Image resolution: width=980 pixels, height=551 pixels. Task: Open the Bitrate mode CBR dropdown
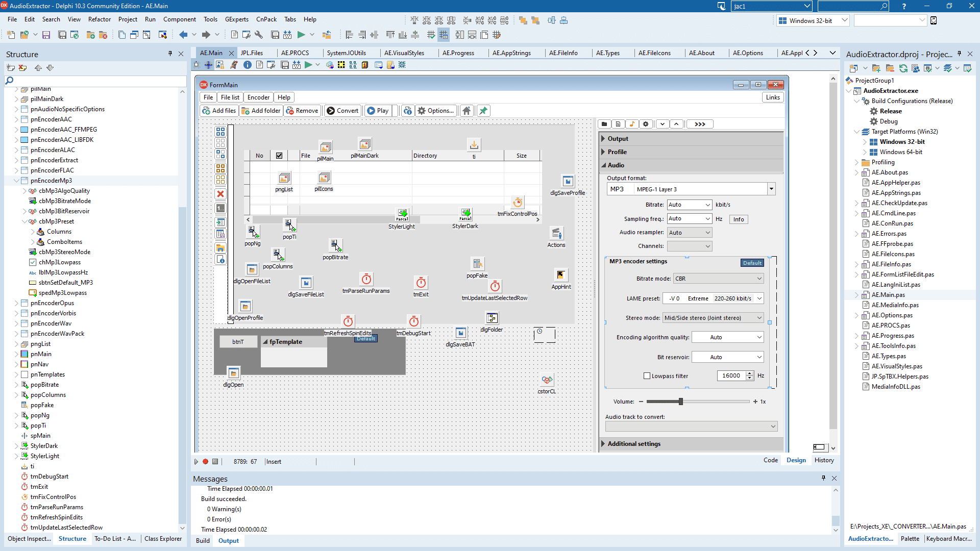pyautogui.click(x=759, y=279)
